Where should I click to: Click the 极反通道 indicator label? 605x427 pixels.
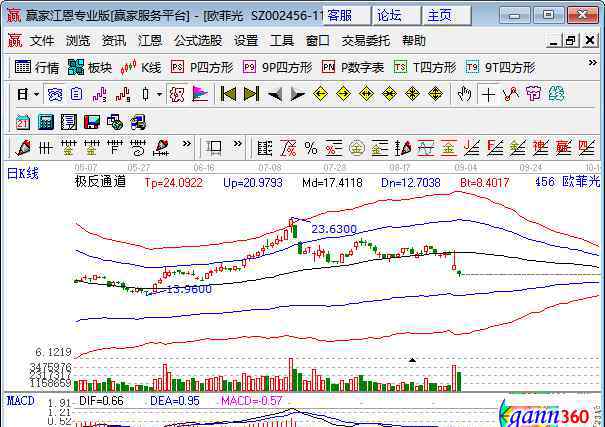pyautogui.click(x=100, y=181)
